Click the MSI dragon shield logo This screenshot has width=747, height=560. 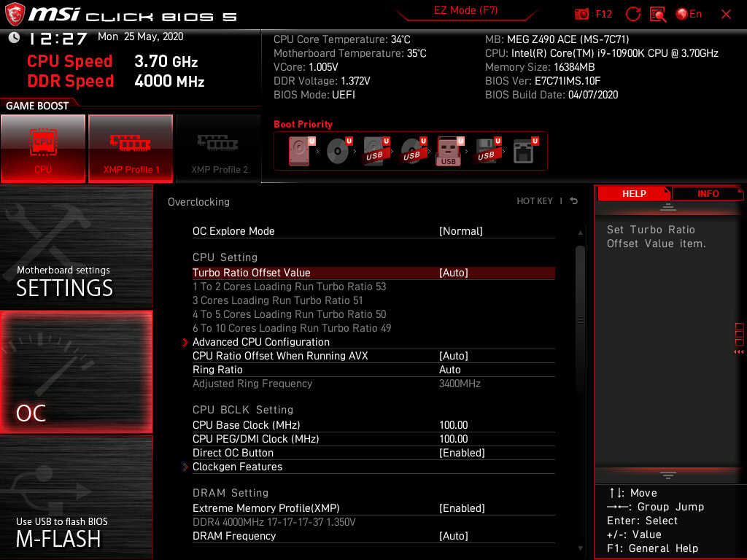coord(15,14)
